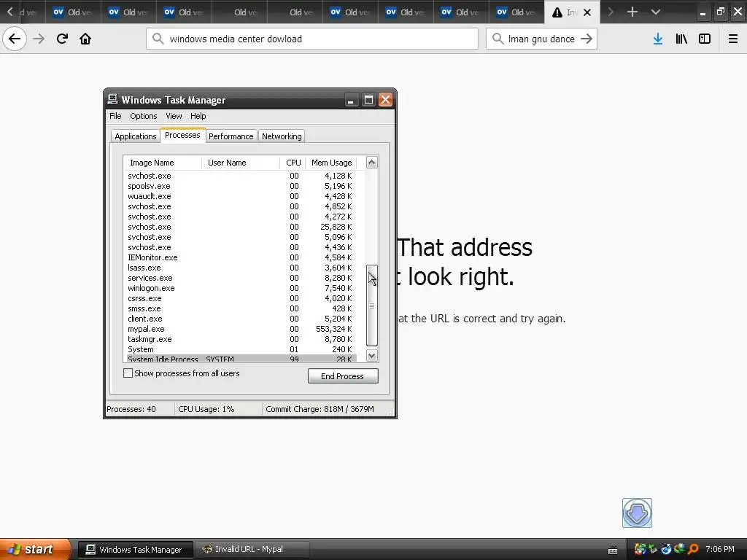This screenshot has height=560, width=747.
Task: Click the colorful circular tray icon
Action: pos(640,550)
